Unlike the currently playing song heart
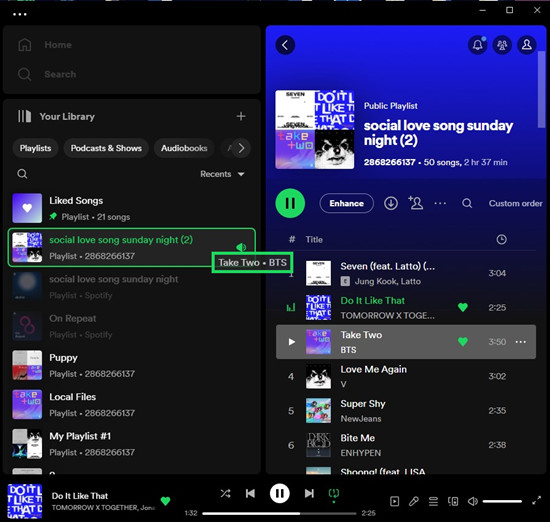Image resolution: width=550 pixels, height=522 pixels. 165,501
